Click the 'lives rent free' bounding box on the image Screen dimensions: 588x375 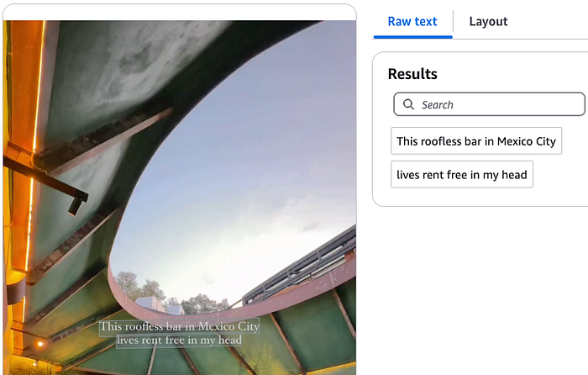(x=179, y=340)
